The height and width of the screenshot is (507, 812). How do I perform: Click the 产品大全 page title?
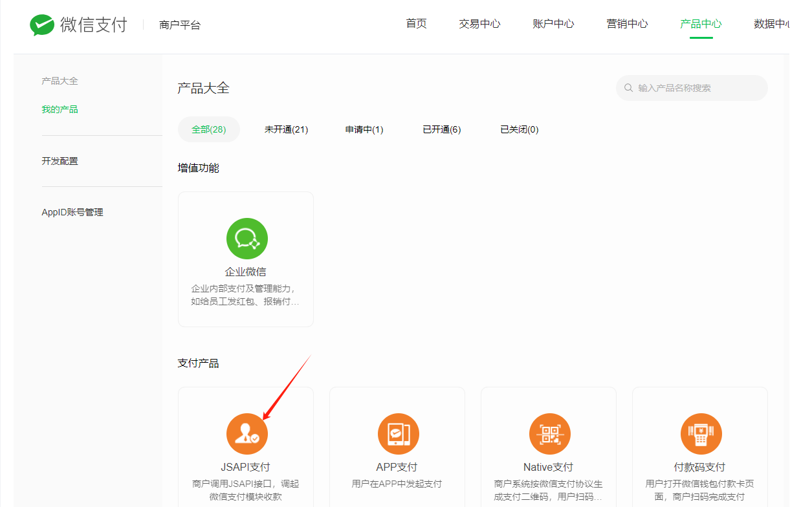click(203, 89)
